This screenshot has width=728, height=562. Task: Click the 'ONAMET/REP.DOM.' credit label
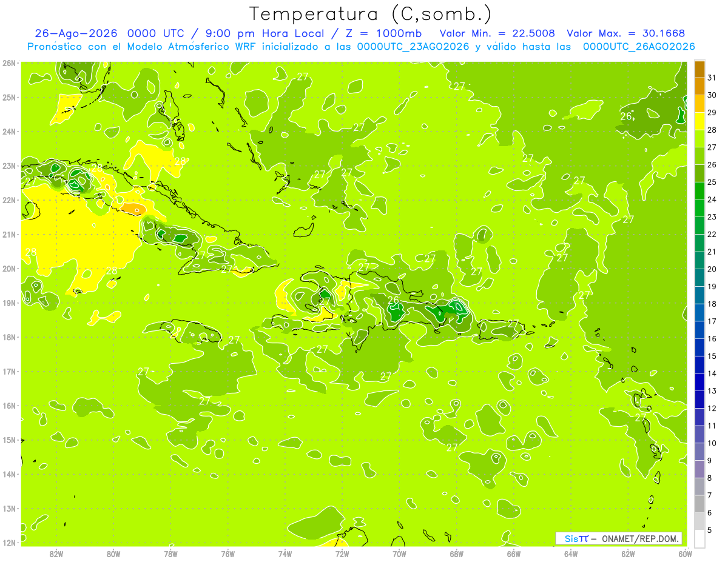(x=639, y=538)
